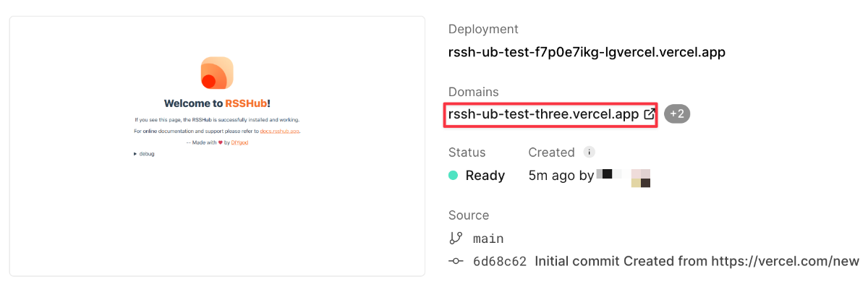Open the DIYgod author link

[239, 142]
